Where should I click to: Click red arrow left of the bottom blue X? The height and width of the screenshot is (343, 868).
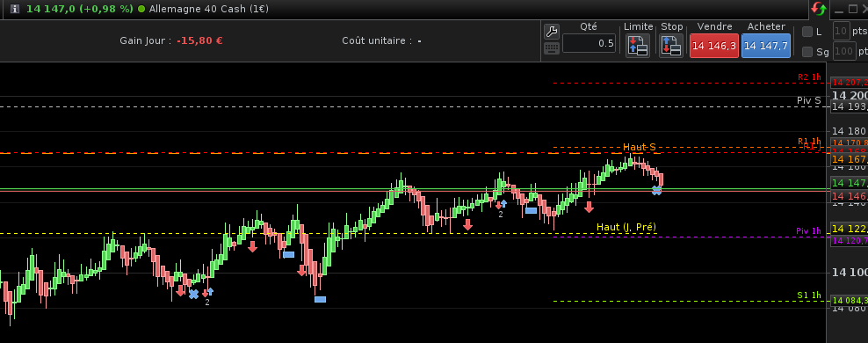[x=180, y=290]
